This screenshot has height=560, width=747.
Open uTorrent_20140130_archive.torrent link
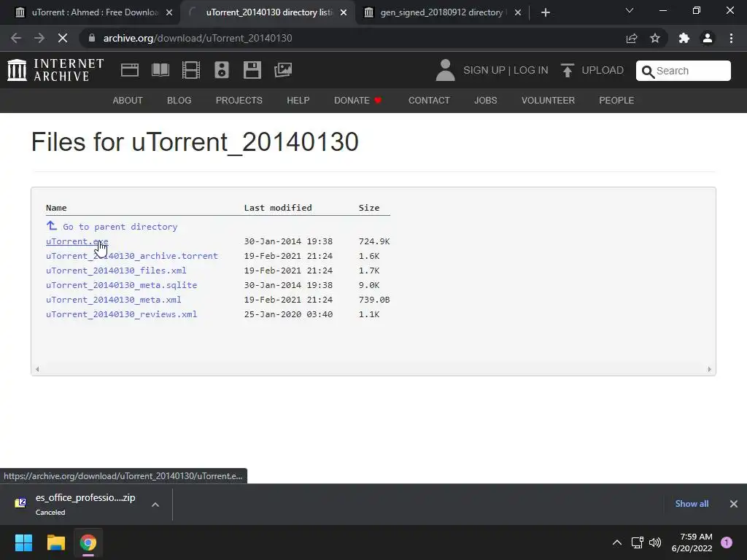(132, 256)
